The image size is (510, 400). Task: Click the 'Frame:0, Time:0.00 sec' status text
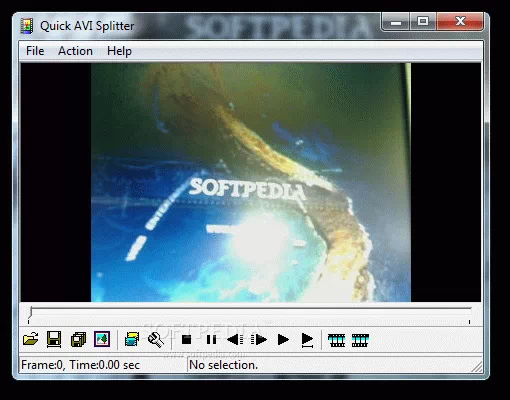pos(80,365)
